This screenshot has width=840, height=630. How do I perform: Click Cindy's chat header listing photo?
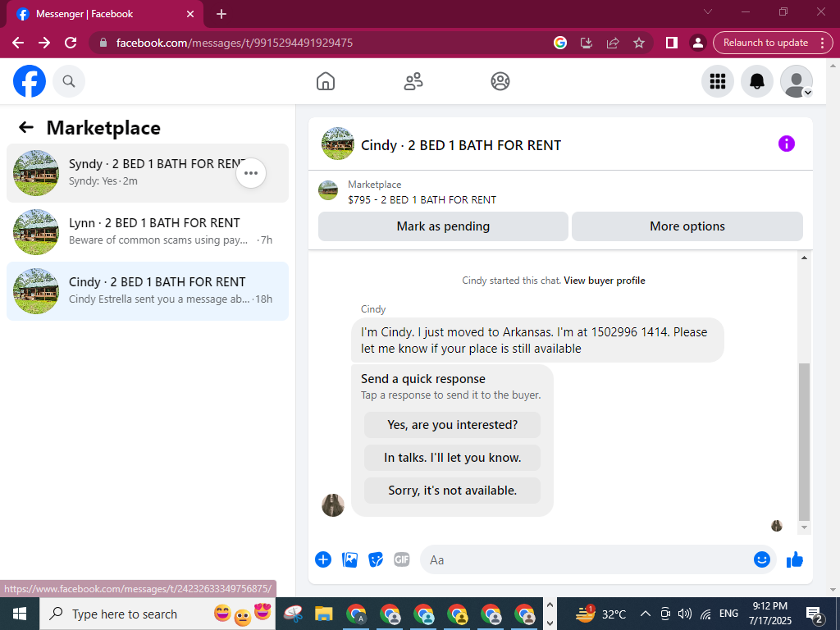point(337,144)
